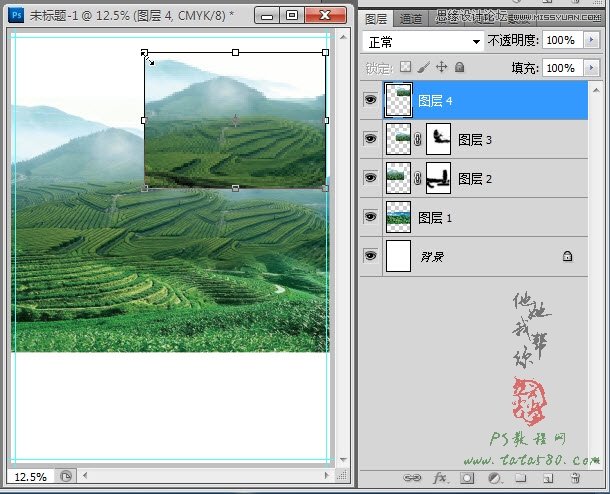610x494 pixels.
Task: Click the mask link chain on 图层 3
Action: click(418, 139)
